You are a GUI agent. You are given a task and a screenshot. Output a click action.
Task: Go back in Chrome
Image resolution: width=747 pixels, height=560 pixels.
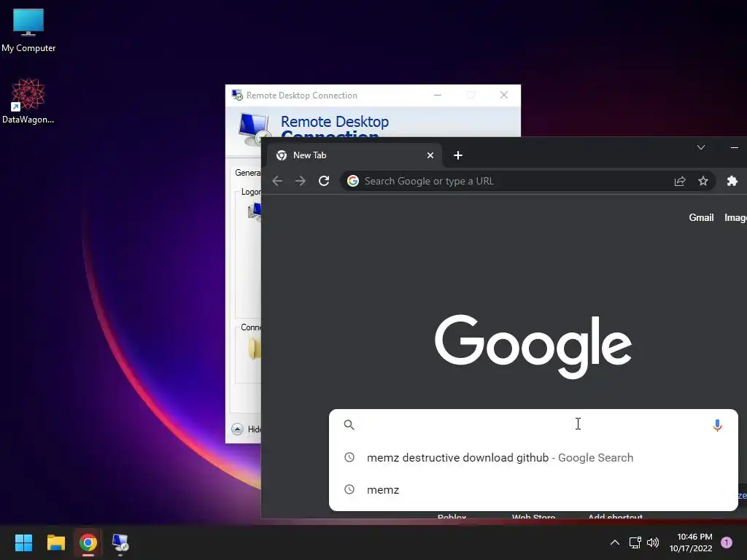(x=277, y=181)
